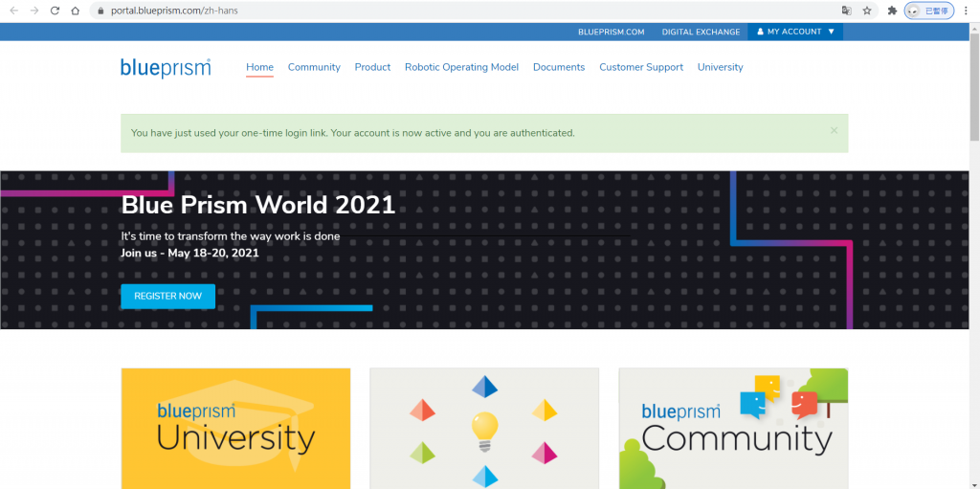This screenshot has width=980, height=489.
Task: Open Robotic Operating Model menu item
Action: click(461, 67)
